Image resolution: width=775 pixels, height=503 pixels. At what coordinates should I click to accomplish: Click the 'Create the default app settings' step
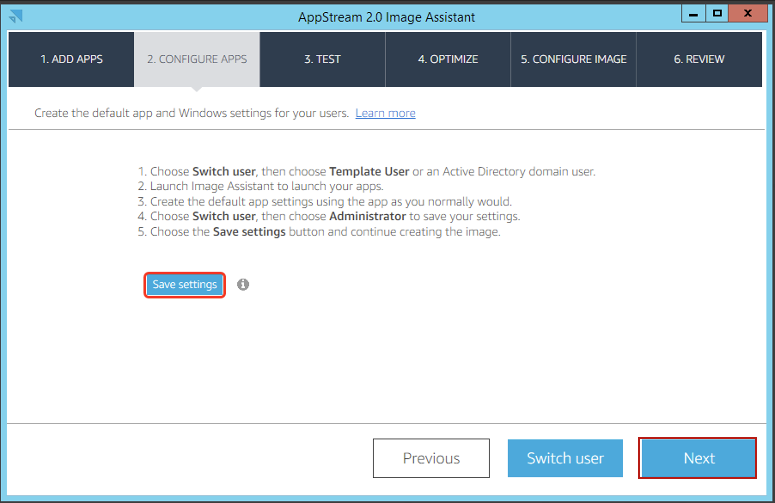325,202
